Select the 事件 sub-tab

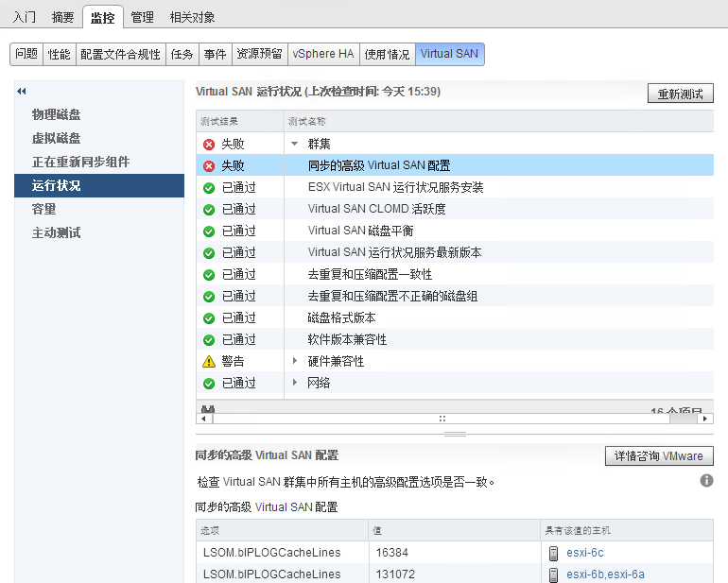(x=215, y=54)
